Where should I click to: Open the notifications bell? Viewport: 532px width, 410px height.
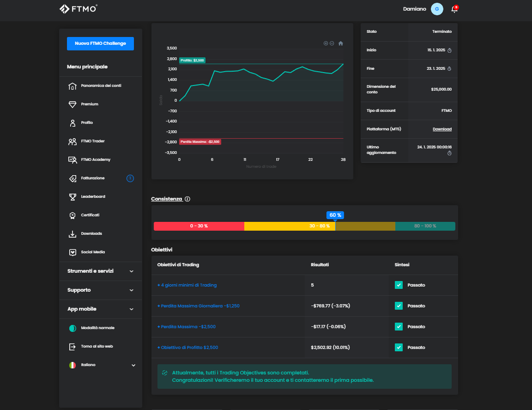pyautogui.click(x=454, y=9)
